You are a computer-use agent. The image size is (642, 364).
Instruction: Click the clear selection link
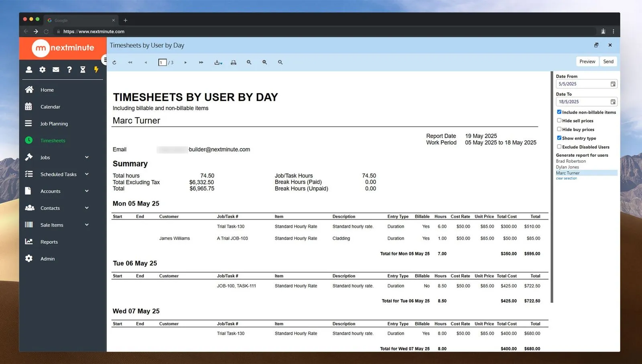(566, 178)
